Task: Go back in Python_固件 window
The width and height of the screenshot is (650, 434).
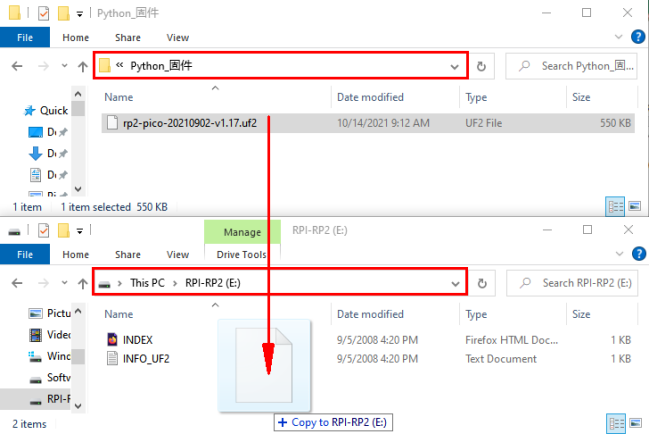Action: coord(17,66)
